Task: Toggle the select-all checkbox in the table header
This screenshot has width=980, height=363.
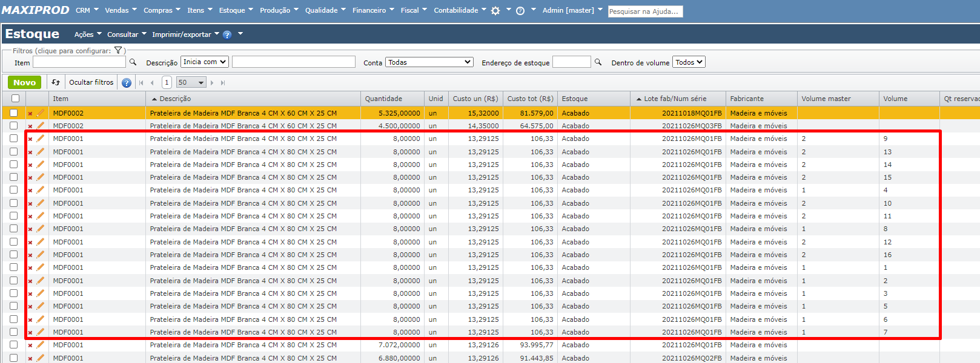Action: [x=15, y=99]
